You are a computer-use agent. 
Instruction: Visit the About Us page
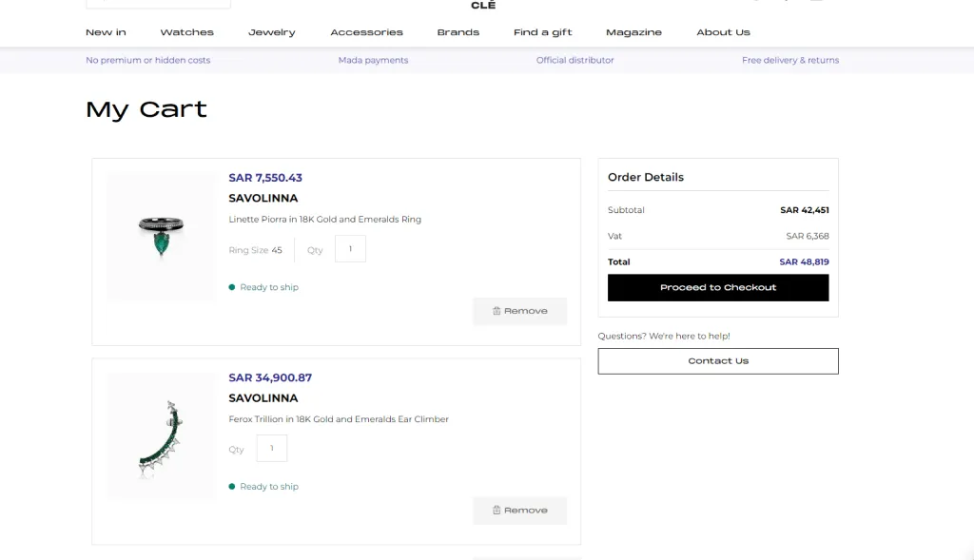(x=723, y=32)
